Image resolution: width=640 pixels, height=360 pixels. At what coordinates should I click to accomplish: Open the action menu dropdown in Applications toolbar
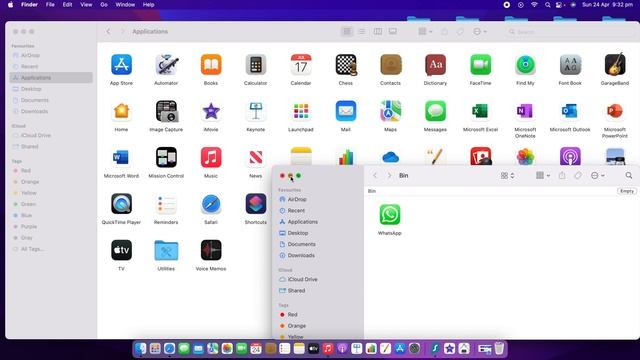[x=480, y=31]
